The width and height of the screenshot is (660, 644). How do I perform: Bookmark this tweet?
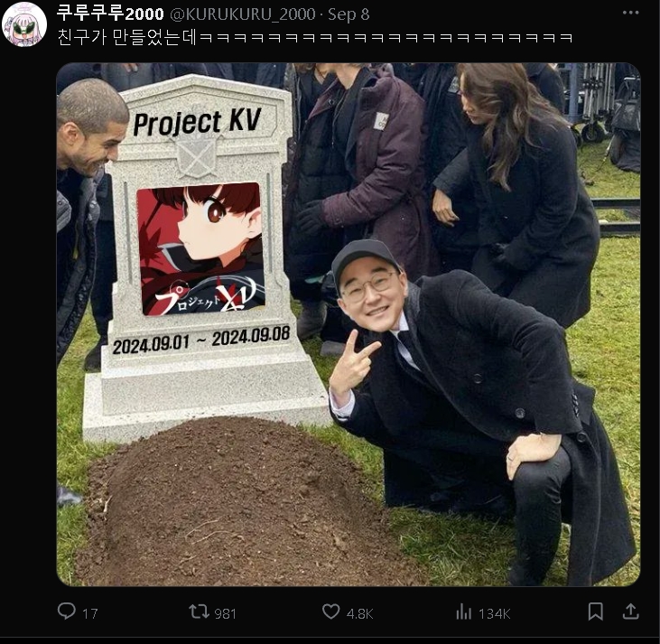595,611
